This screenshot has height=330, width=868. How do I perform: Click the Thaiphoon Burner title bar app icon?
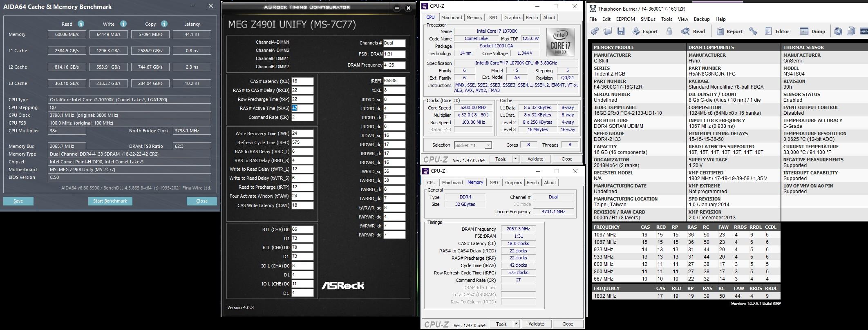pyautogui.click(x=593, y=9)
